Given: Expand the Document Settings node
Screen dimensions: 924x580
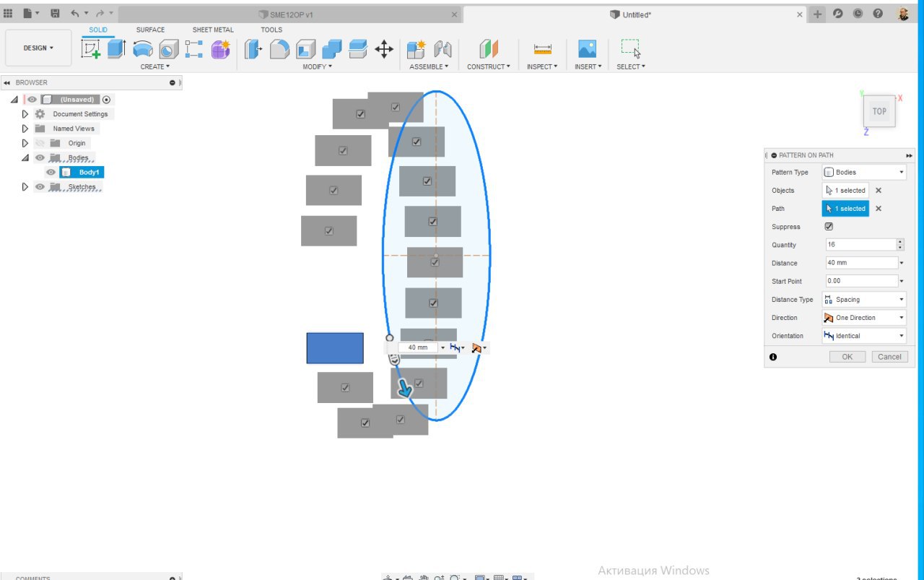Looking at the screenshot, I should pyautogui.click(x=25, y=114).
